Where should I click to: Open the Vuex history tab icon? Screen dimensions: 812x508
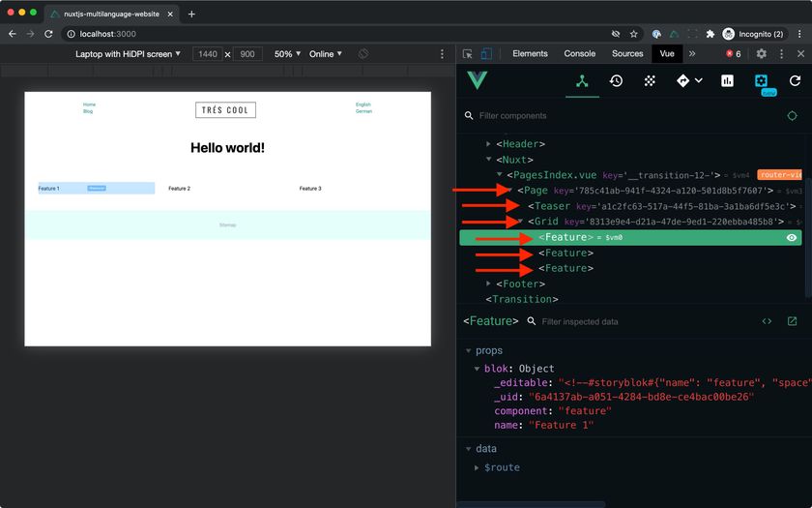click(x=616, y=81)
